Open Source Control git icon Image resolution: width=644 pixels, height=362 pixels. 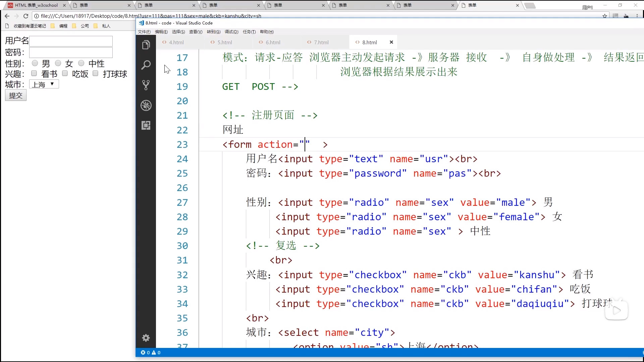pyautogui.click(x=146, y=85)
